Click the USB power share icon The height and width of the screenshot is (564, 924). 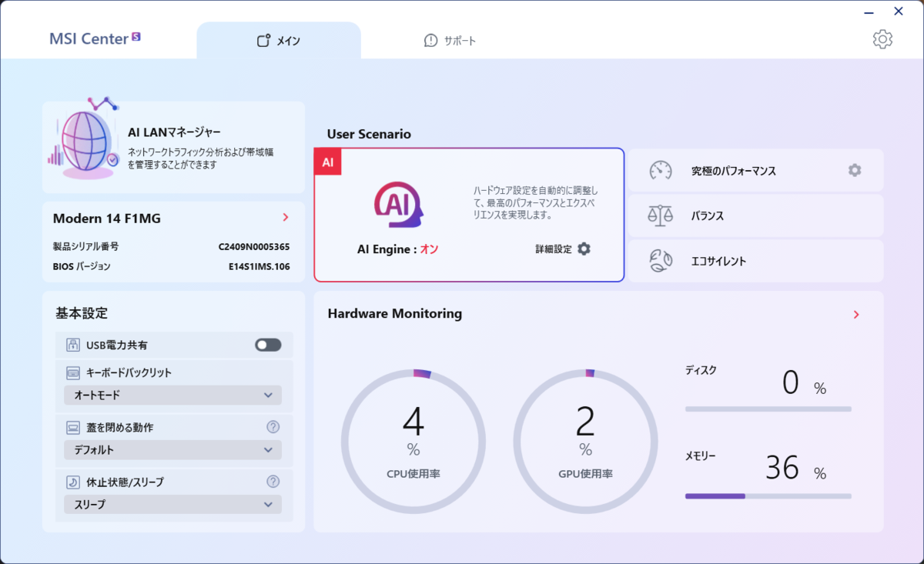click(73, 345)
